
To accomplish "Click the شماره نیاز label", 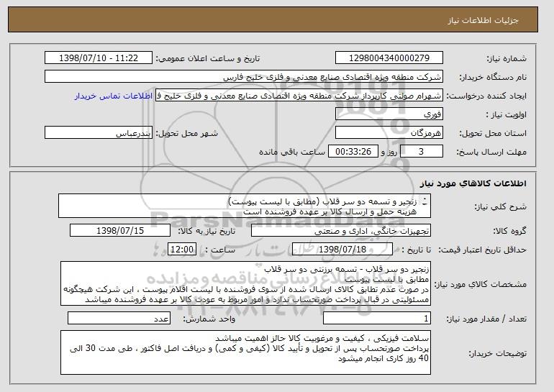I will tap(507, 58).
